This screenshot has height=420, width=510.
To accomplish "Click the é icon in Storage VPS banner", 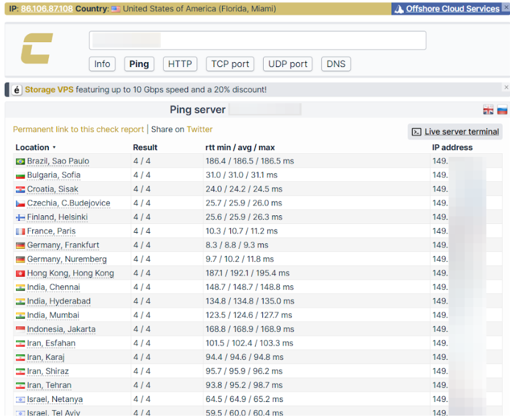I will click(x=17, y=90).
